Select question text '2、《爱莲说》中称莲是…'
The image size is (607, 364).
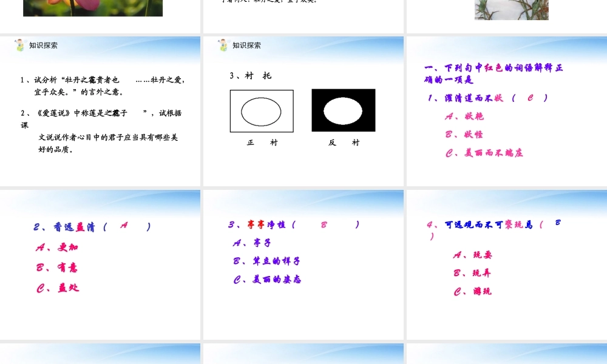coord(101,113)
